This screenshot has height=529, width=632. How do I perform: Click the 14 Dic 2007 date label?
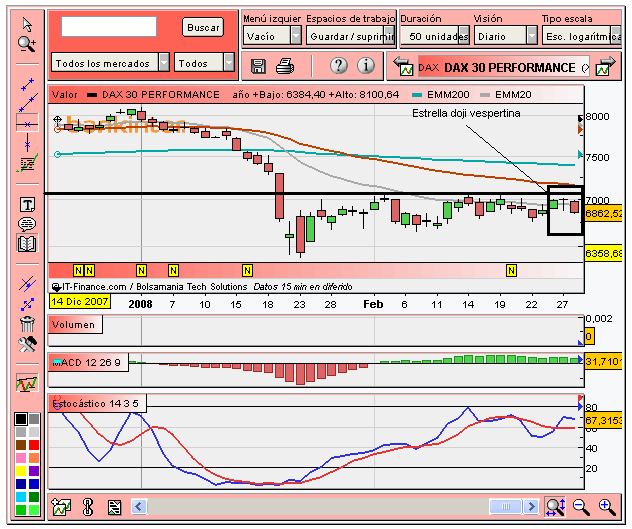[x=80, y=301]
